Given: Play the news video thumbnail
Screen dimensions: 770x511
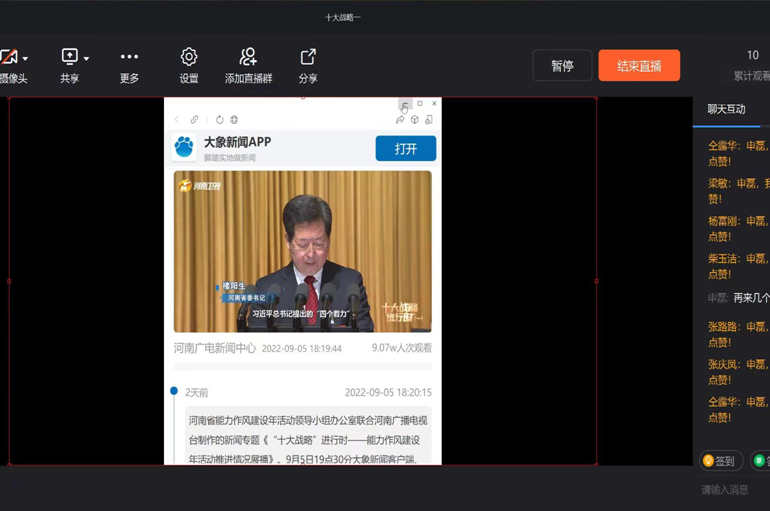Looking at the screenshot, I should coord(303,251).
